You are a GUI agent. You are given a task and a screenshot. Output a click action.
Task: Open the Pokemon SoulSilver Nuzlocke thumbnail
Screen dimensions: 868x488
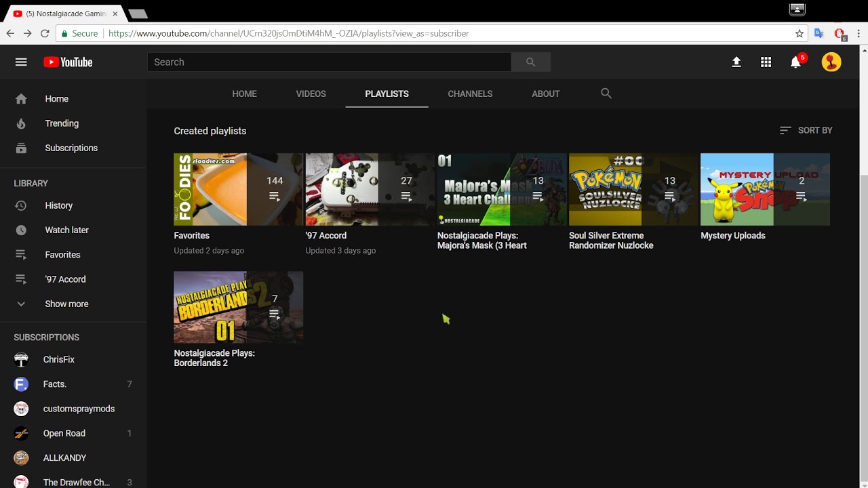(x=633, y=189)
